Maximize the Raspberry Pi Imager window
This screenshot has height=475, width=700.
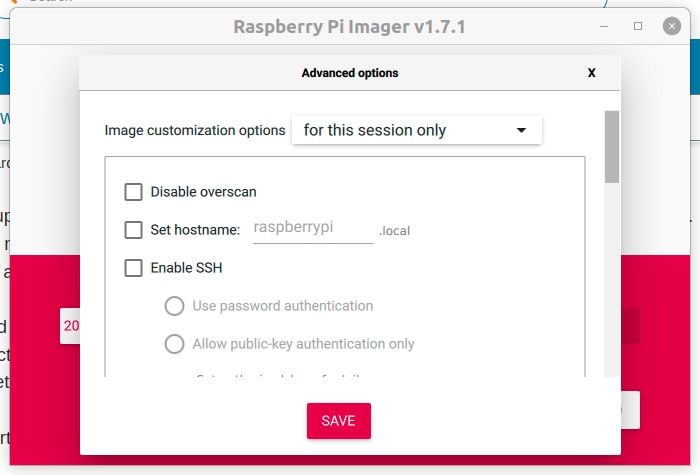tap(638, 26)
